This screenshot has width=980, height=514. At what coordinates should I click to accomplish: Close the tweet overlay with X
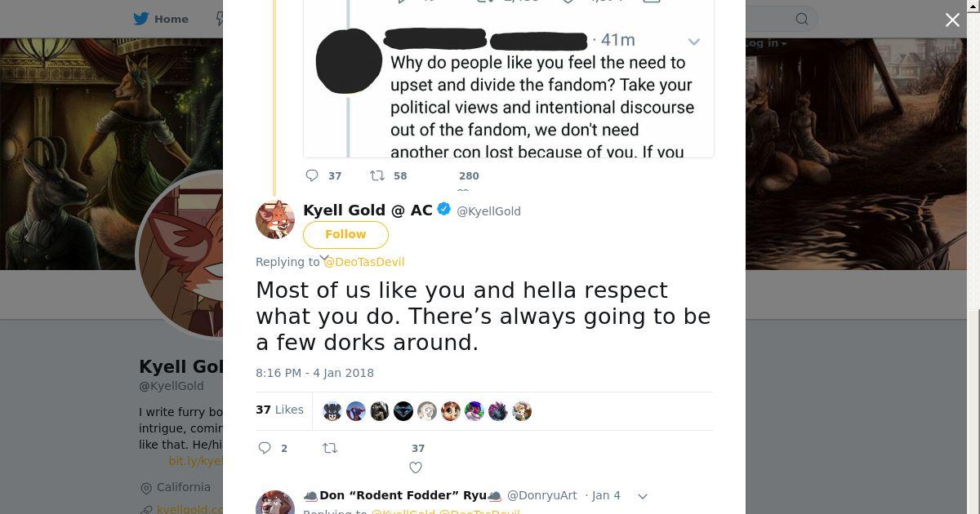point(952,20)
